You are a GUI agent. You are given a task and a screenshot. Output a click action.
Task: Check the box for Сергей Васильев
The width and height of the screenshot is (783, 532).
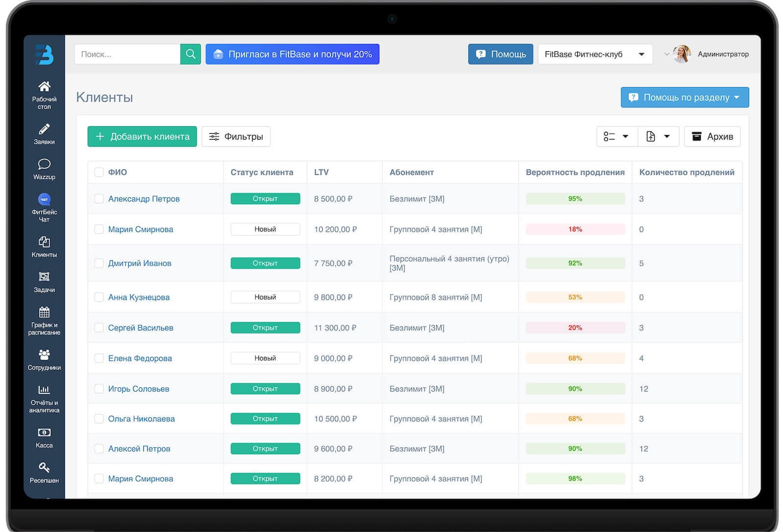[x=99, y=328]
